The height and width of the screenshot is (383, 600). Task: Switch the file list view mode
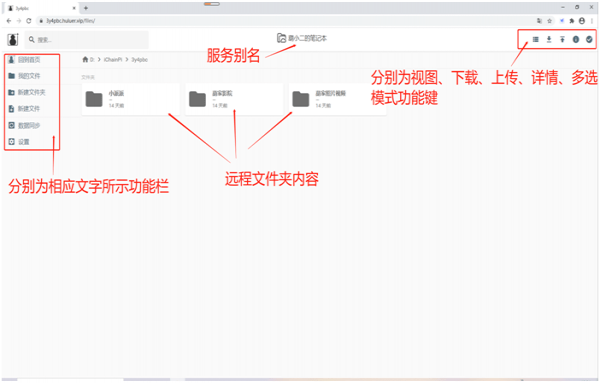pos(536,39)
